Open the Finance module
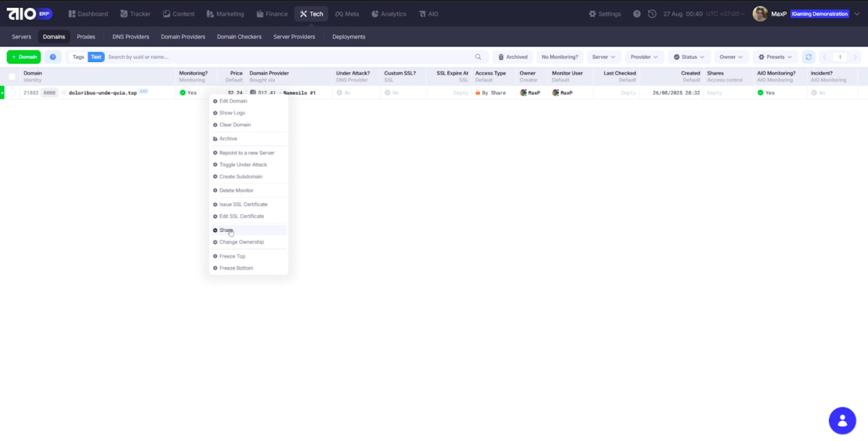Viewport: 868px width, 441px height. (272, 14)
